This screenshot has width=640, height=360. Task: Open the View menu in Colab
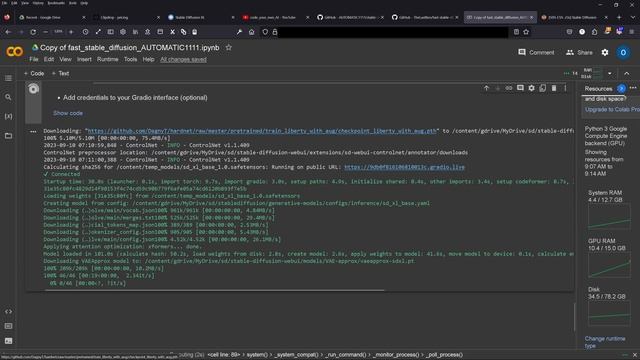pos(65,59)
